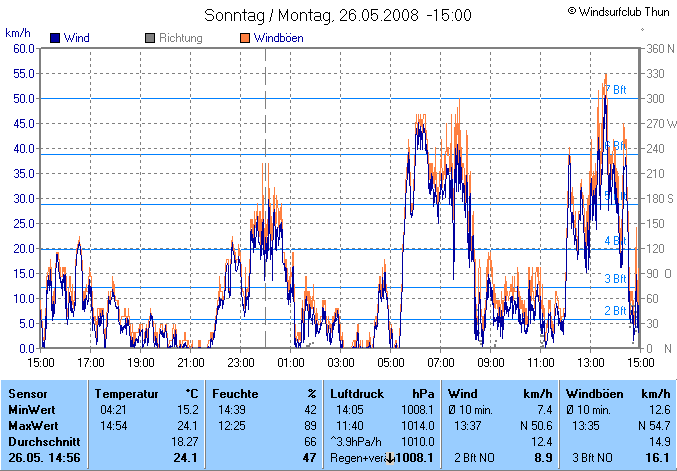Click the orange Windböen legend square
The image size is (677, 471).
[x=244, y=38]
